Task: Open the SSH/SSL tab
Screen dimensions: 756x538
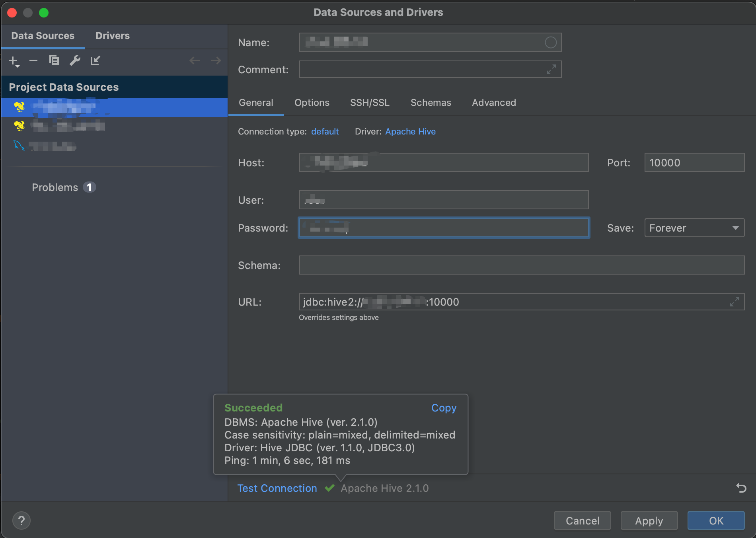Action: coord(370,102)
